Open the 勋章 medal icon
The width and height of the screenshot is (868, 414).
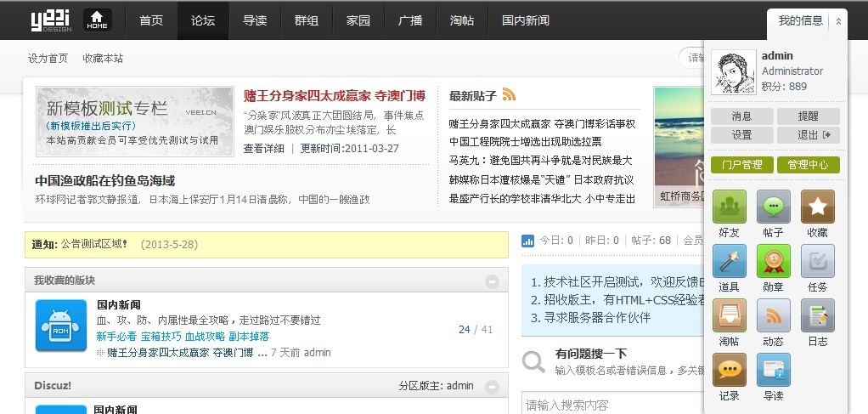coord(774,261)
